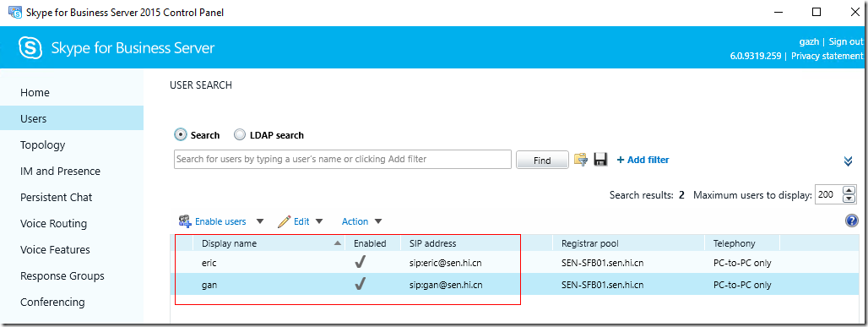Click the enabled checkmark for gan
This screenshot has height=327, width=868.
tap(361, 284)
